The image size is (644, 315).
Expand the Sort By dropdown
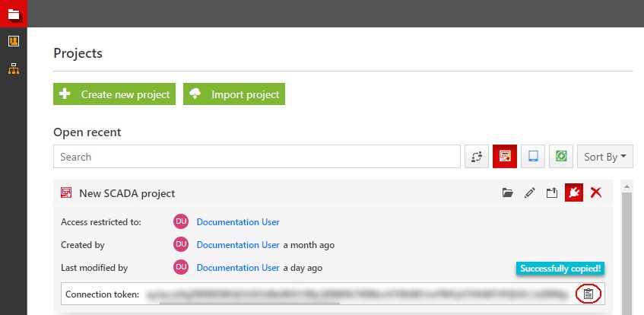click(605, 156)
